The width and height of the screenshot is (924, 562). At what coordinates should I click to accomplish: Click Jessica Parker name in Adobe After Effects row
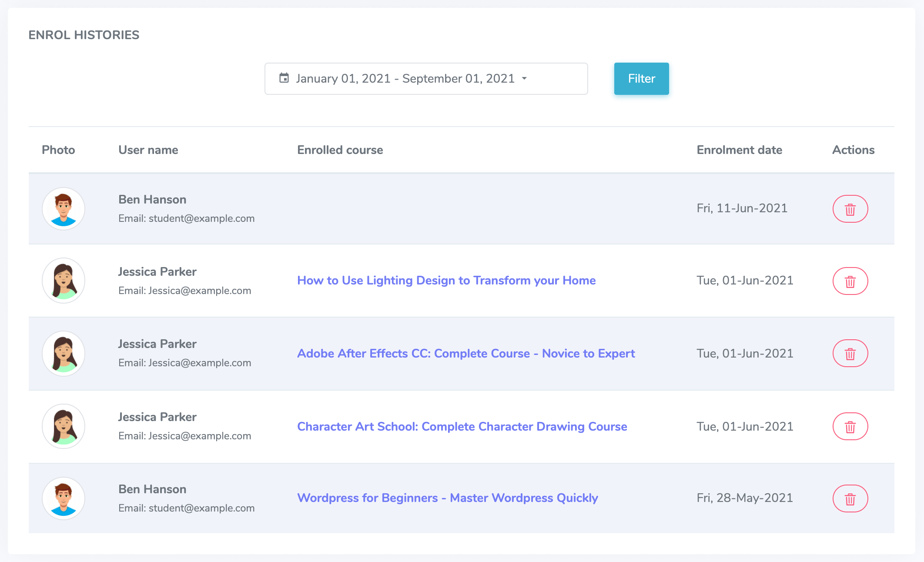click(x=157, y=344)
